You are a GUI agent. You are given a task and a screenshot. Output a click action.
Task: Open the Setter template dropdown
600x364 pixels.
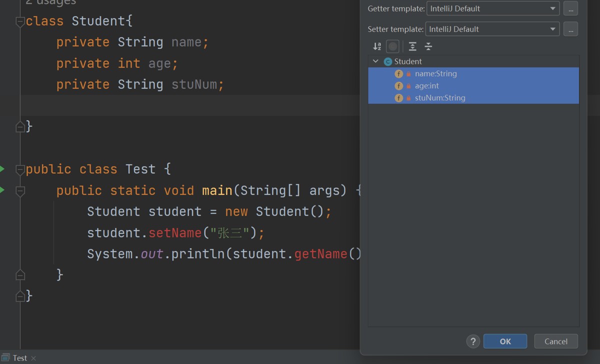(492, 29)
